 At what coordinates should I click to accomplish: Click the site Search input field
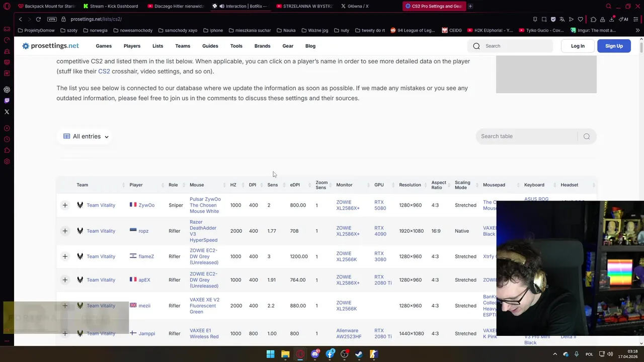[x=511, y=46]
